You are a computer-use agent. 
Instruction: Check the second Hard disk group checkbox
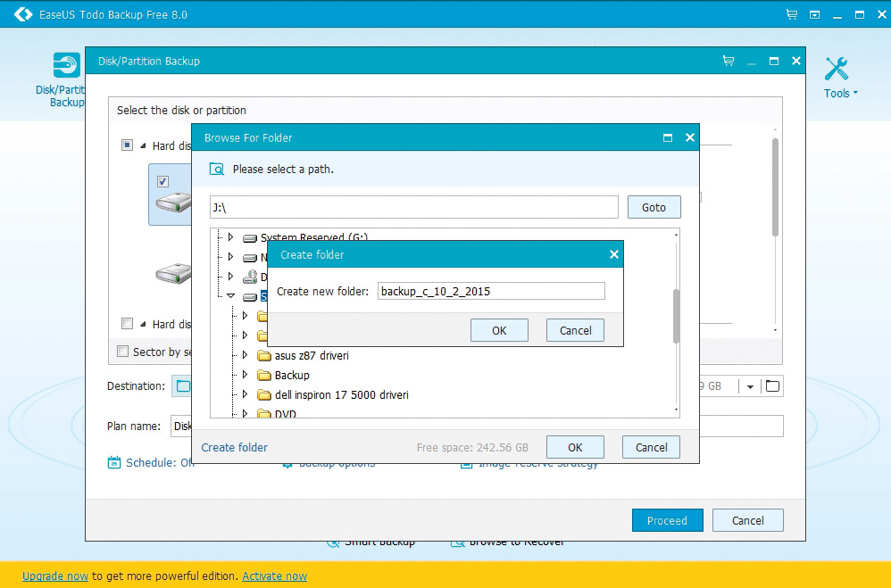[128, 323]
